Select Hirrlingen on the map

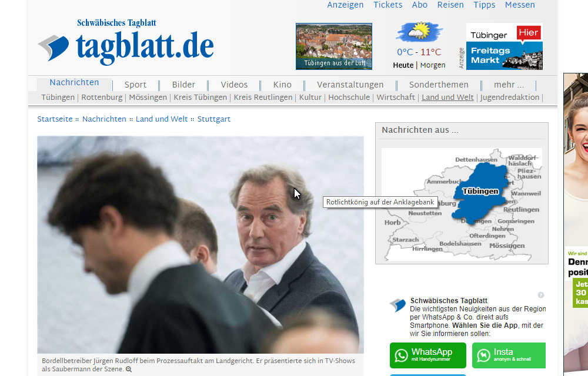427,249
